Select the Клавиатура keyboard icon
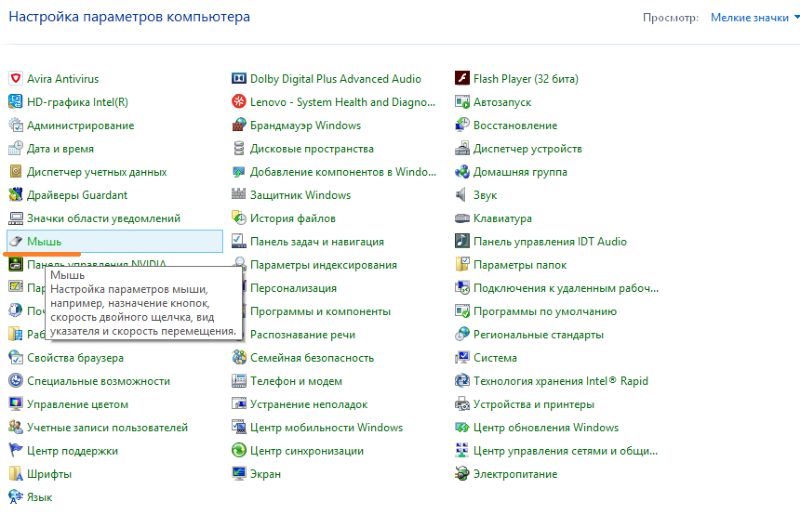The height and width of the screenshot is (515, 800). point(463,219)
